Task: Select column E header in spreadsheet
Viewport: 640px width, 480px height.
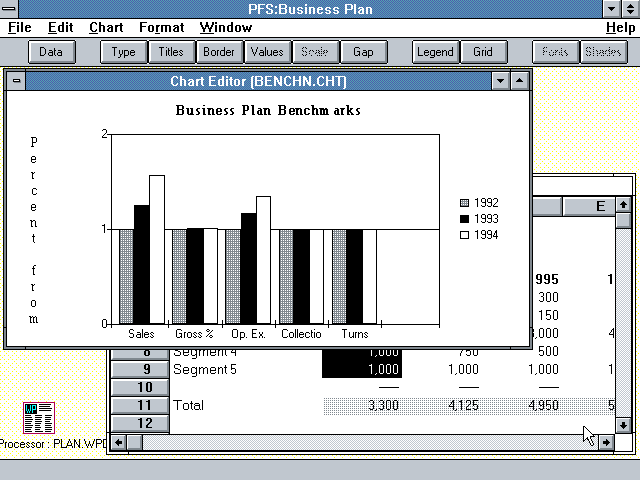Action: pyautogui.click(x=589, y=206)
